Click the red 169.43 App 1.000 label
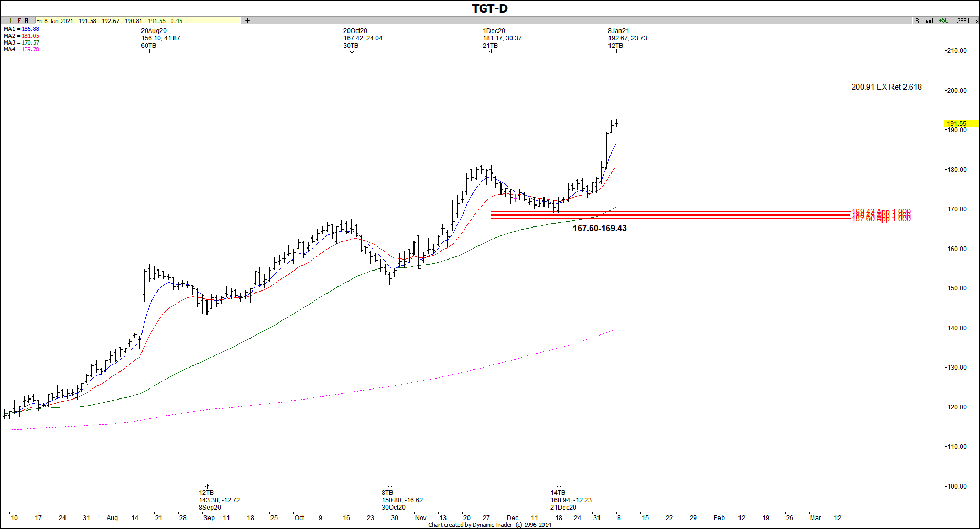This screenshot has height=529, width=980. [881, 212]
